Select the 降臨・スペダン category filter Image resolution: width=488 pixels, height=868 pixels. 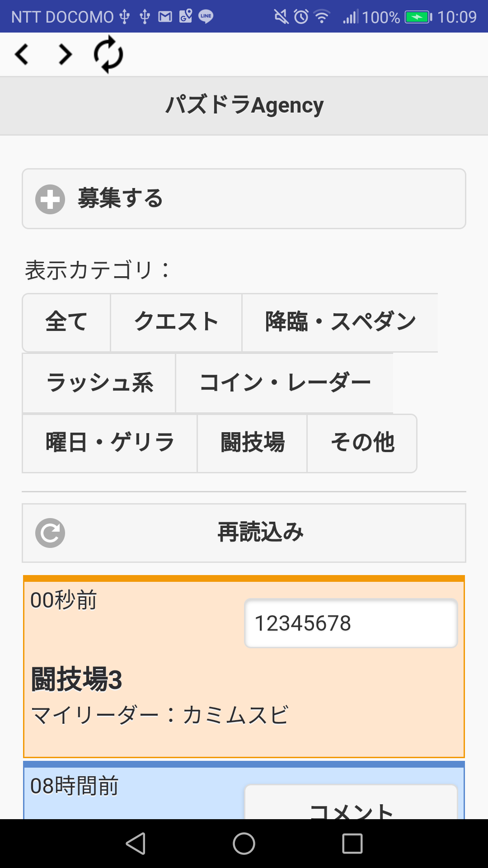tap(340, 322)
